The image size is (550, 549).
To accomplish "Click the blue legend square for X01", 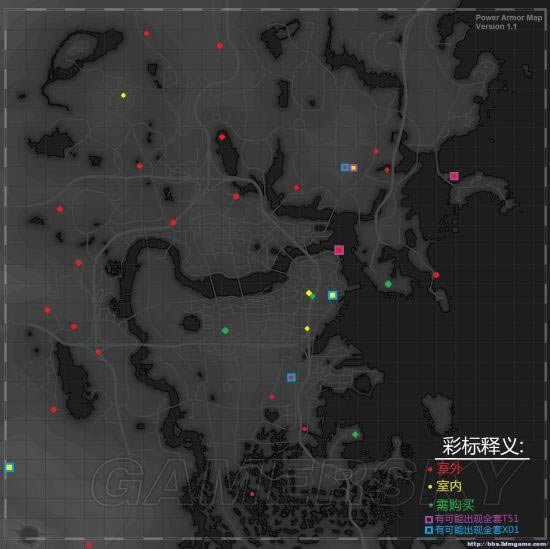I will (x=429, y=530).
